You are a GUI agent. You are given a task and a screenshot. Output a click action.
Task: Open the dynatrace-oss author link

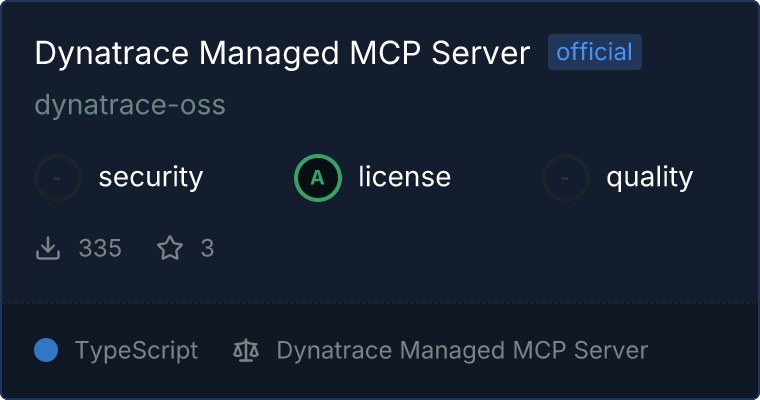(x=130, y=105)
